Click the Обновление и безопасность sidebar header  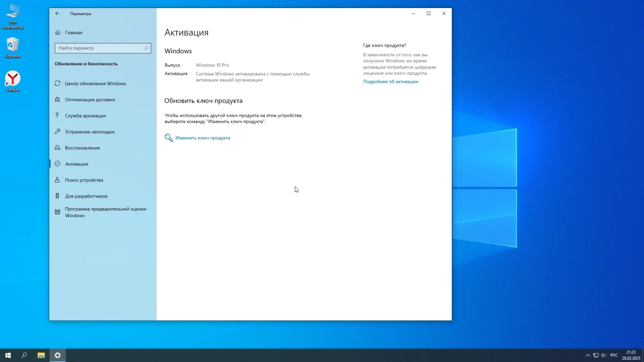(86, 64)
